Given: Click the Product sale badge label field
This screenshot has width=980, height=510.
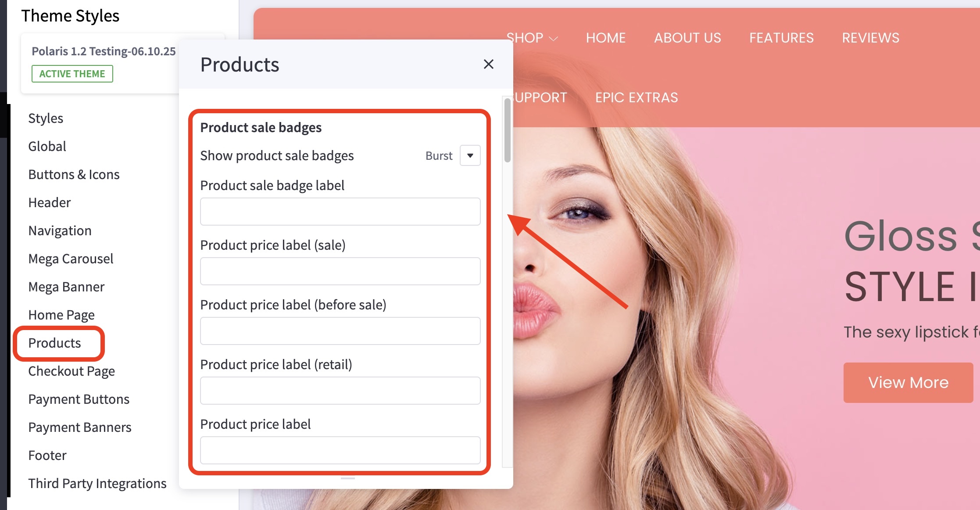Looking at the screenshot, I should (x=340, y=212).
